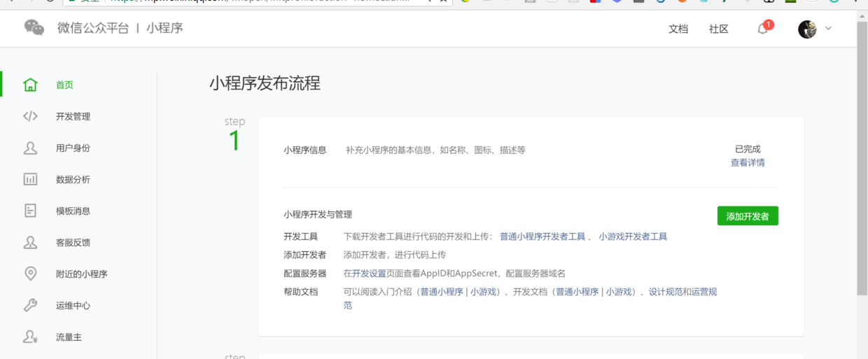Click the user avatar picture

pos(807,29)
